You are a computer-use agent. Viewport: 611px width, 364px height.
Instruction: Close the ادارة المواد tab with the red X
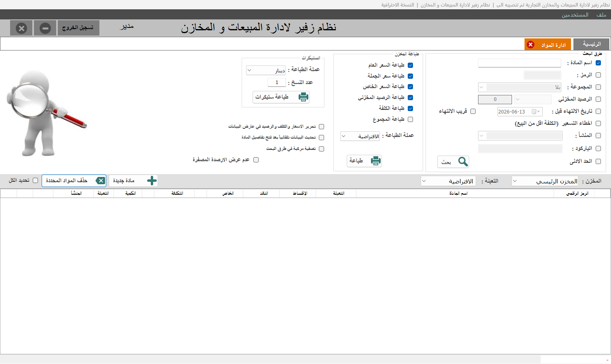[x=531, y=44]
